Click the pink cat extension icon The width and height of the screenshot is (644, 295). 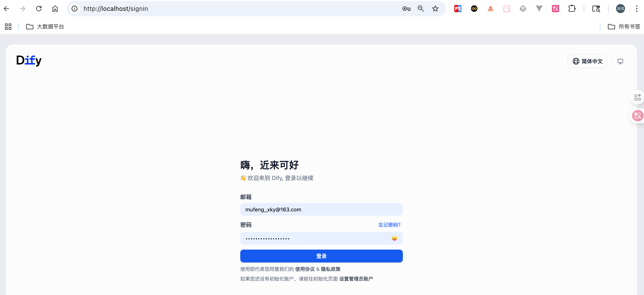point(506,8)
